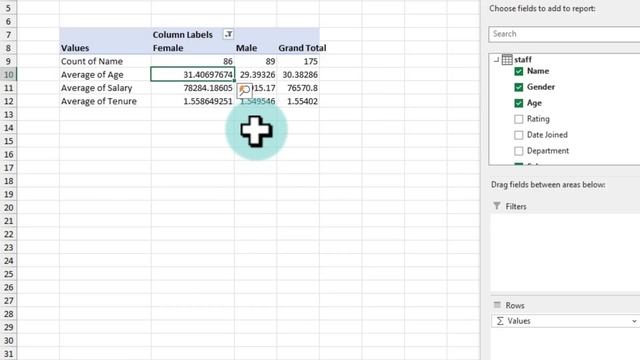Check the Rating field checkbox

point(518,119)
